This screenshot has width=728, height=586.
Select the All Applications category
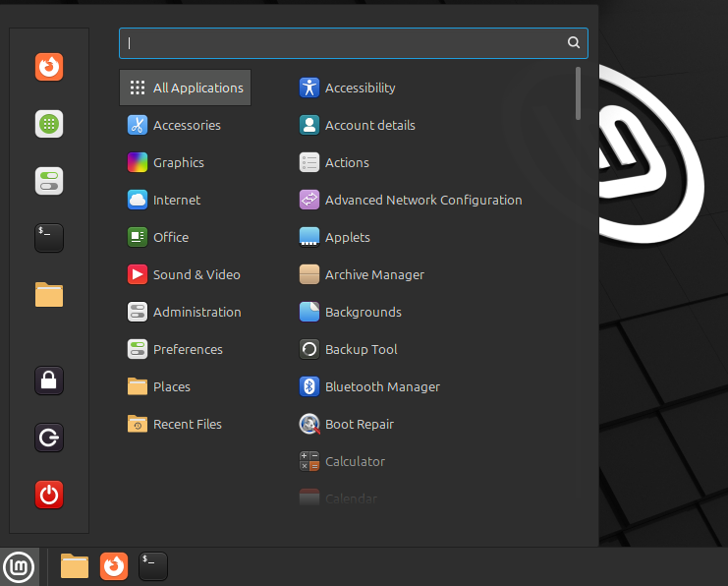[x=185, y=88]
